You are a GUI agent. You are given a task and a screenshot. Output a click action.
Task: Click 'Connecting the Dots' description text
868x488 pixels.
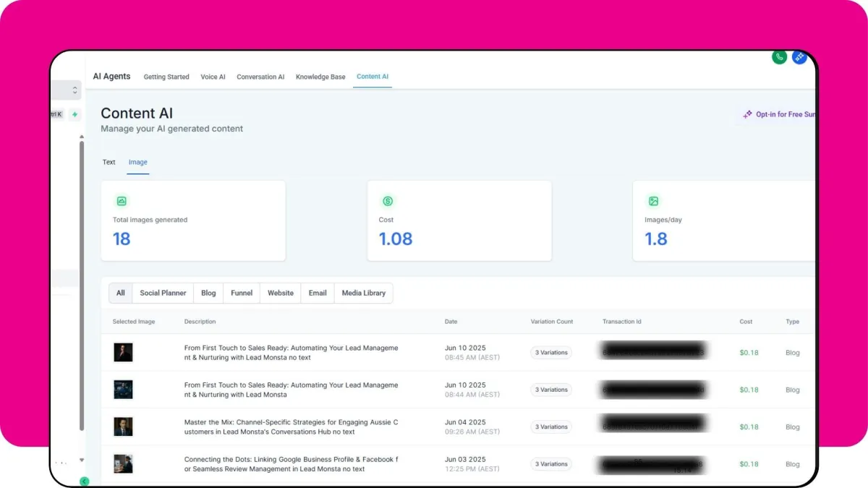coord(291,464)
